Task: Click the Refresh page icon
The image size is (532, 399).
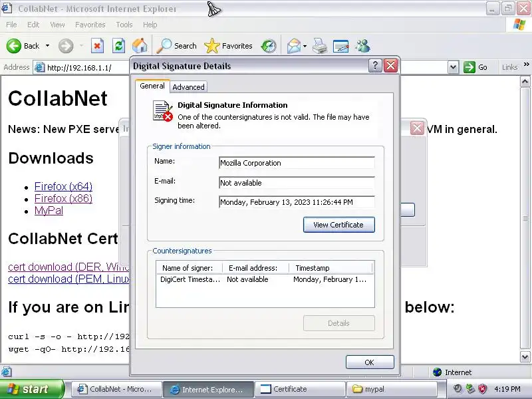Action: point(118,46)
